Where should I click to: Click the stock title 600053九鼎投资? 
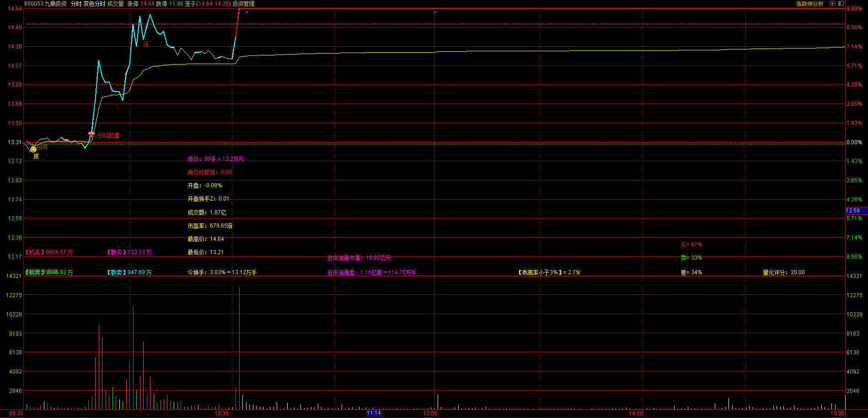[45, 4]
